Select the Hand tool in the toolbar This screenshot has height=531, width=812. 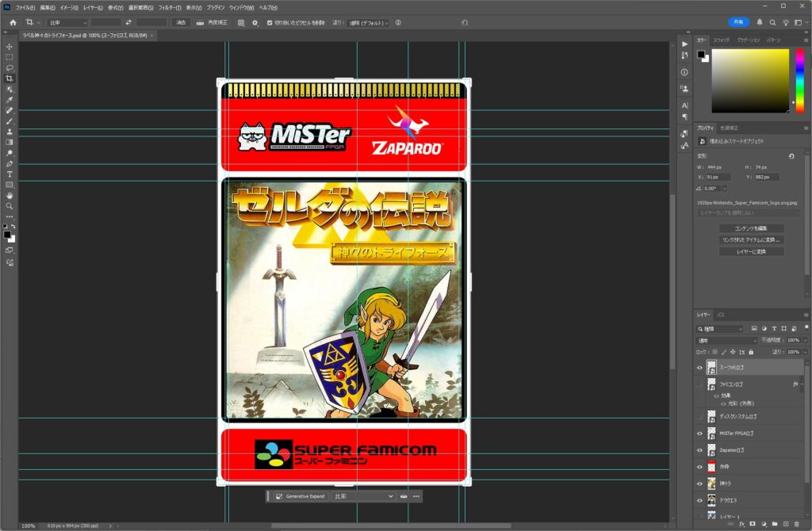[x=10, y=195]
